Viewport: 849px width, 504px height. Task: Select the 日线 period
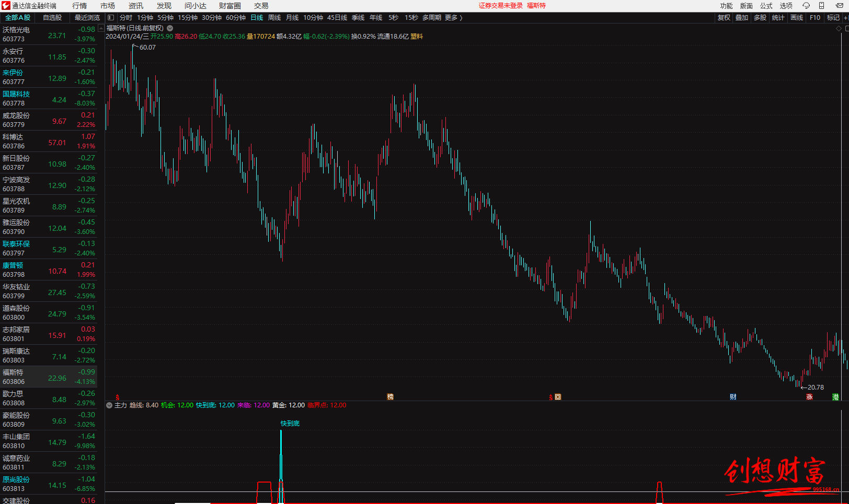(x=257, y=18)
